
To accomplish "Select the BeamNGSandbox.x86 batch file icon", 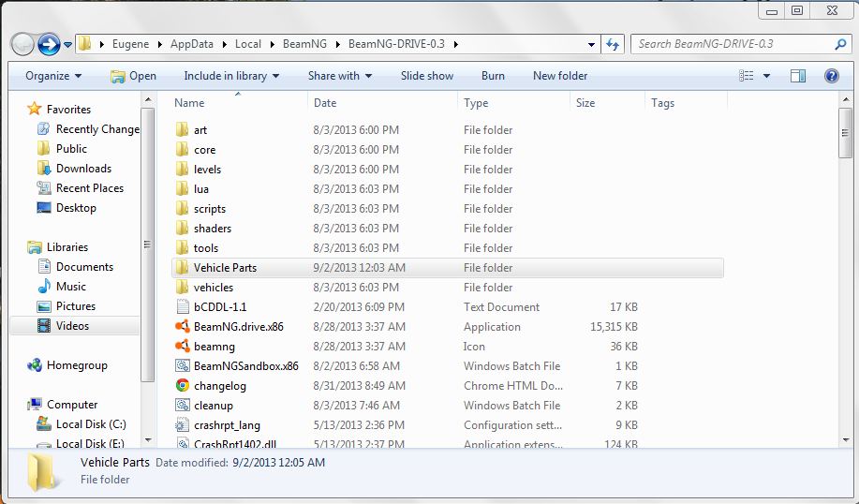I will (183, 366).
